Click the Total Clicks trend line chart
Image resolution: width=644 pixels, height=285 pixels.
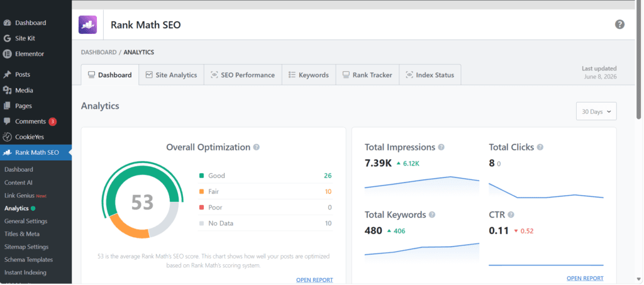[546, 191]
